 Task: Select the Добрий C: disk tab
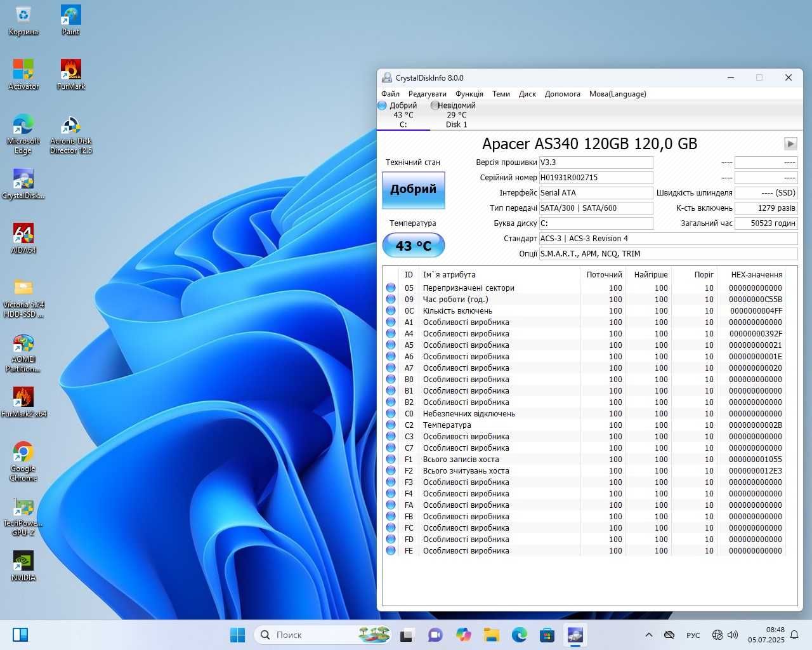coord(403,115)
